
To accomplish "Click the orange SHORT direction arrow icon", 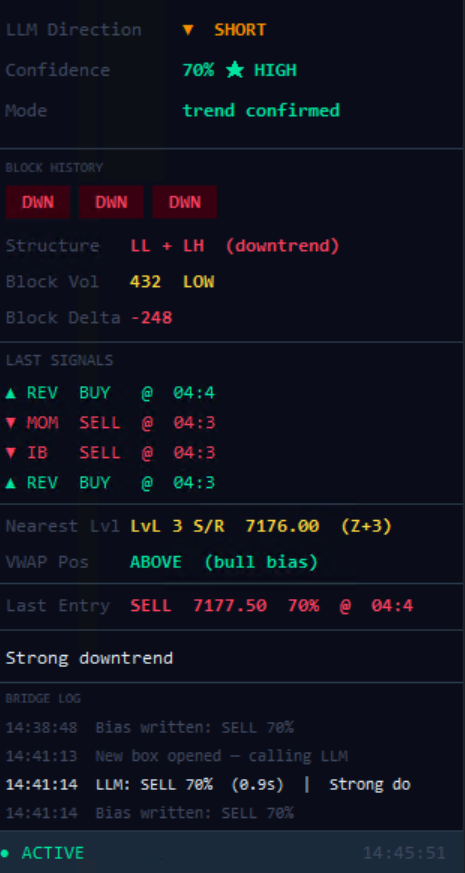I will [x=188, y=30].
